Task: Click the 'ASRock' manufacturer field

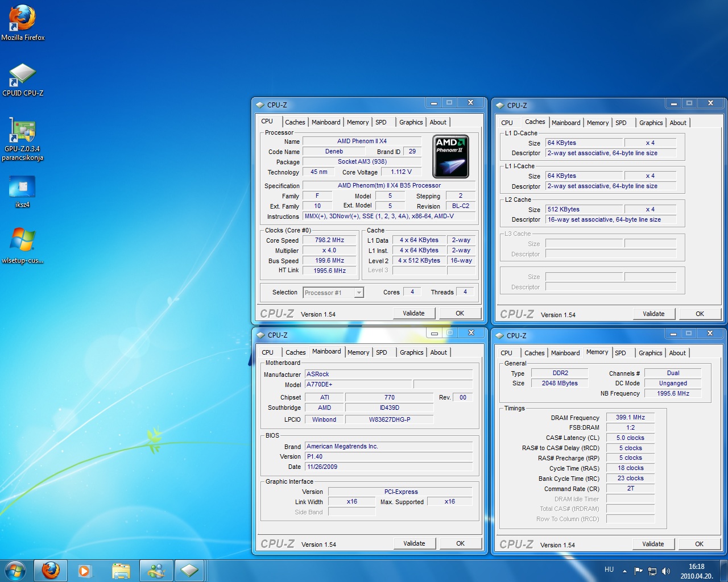Action: click(388, 374)
